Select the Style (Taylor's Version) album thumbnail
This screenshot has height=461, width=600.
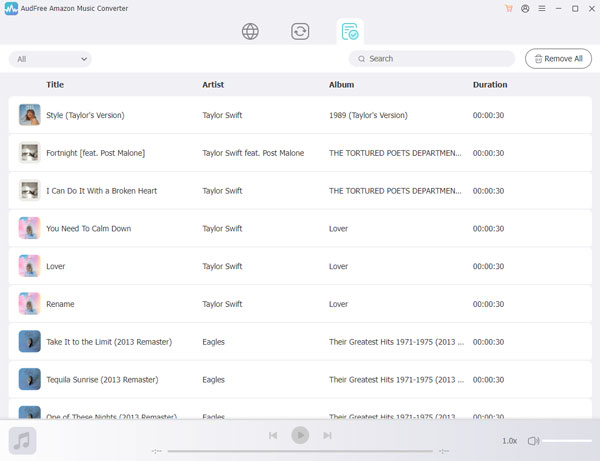click(29, 115)
